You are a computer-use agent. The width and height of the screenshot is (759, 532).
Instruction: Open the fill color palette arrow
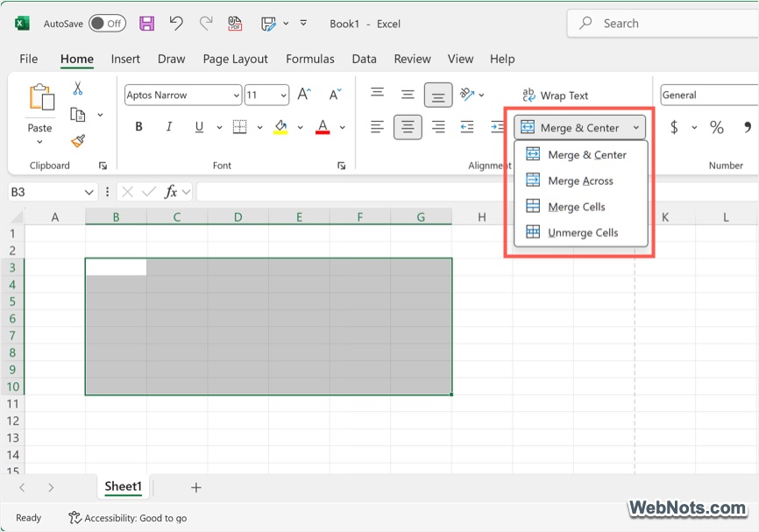coord(300,127)
